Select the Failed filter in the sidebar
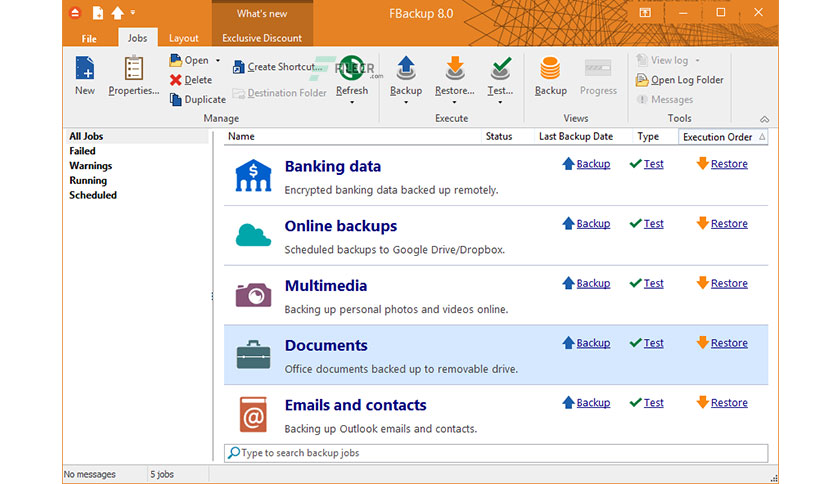 pos(83,151)
